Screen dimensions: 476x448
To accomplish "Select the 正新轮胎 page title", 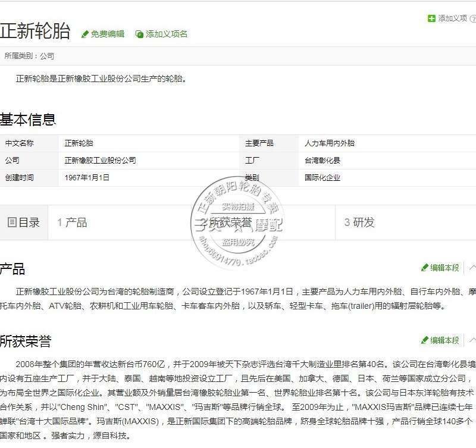I will coord(35,31).
